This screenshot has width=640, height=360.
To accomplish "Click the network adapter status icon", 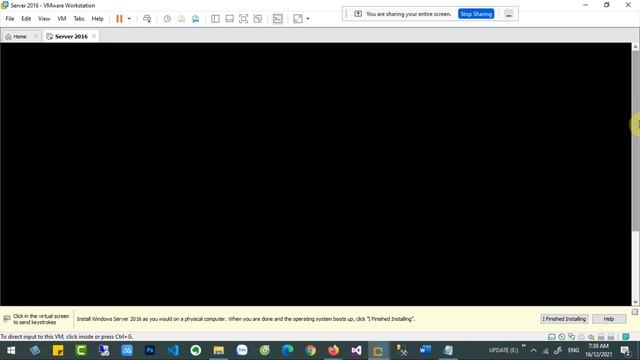I will 571,337.
